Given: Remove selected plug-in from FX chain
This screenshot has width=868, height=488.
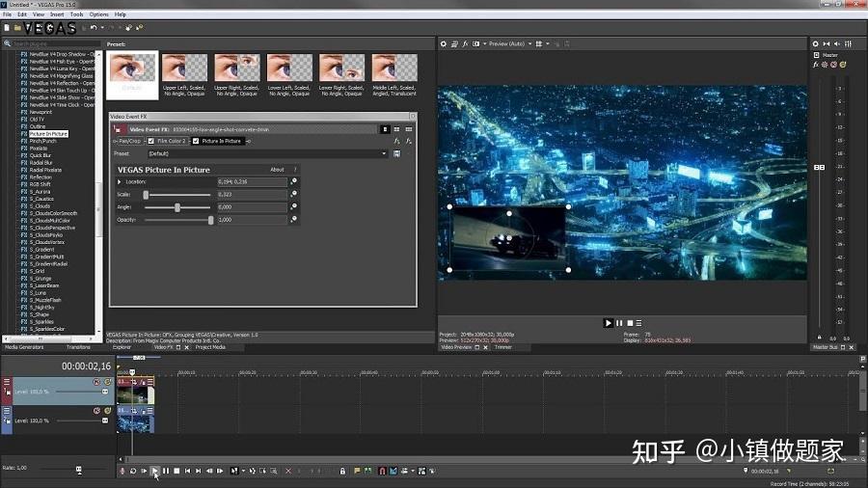Looking at the screenshot, I should pos(409,142).
